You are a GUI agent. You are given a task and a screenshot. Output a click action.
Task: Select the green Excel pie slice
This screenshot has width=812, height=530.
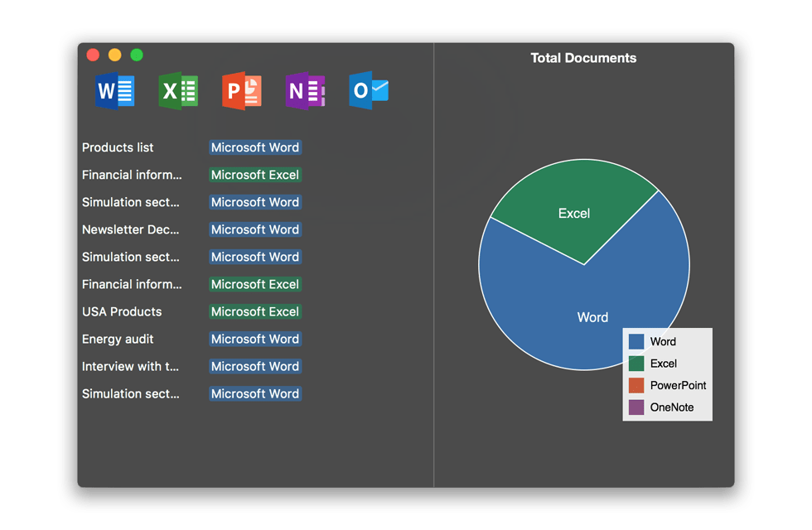tap(573, 207)
